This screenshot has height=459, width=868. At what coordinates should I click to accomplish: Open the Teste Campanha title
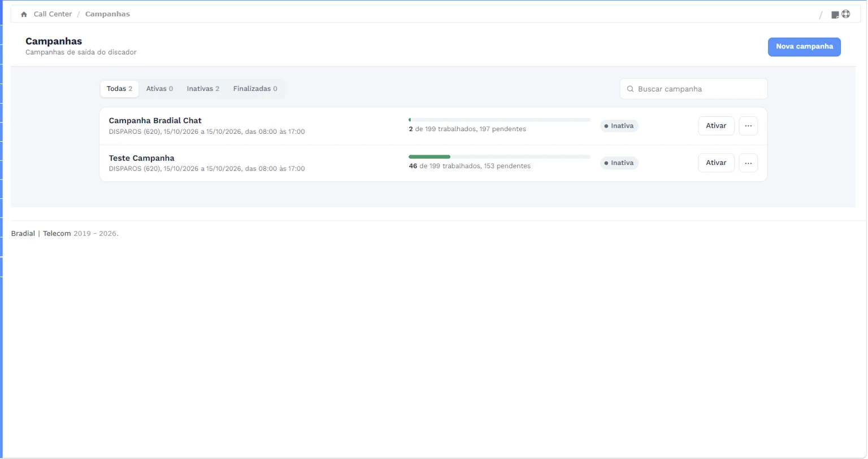(x=141, y=158)
